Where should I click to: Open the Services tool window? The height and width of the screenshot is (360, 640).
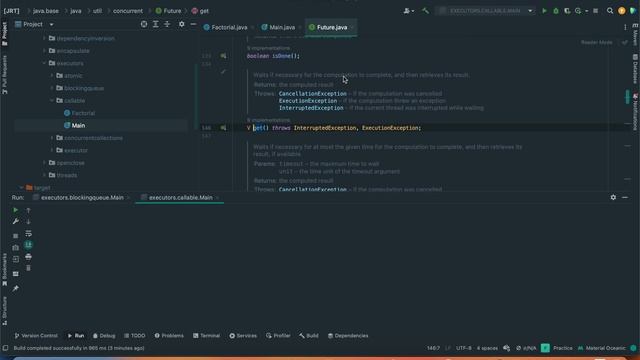click(x=243, y=336)
